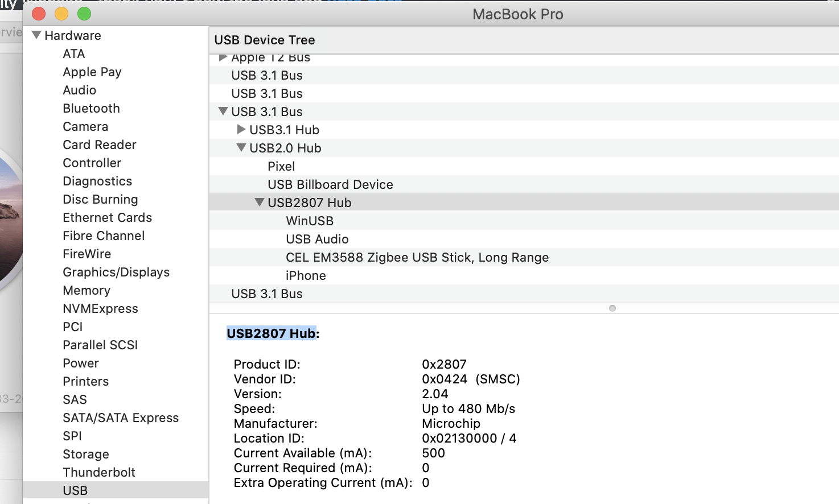Select Pixel in the USB Device Tree
The height and width of the screenshot is (504, 839).
point(281,166)
